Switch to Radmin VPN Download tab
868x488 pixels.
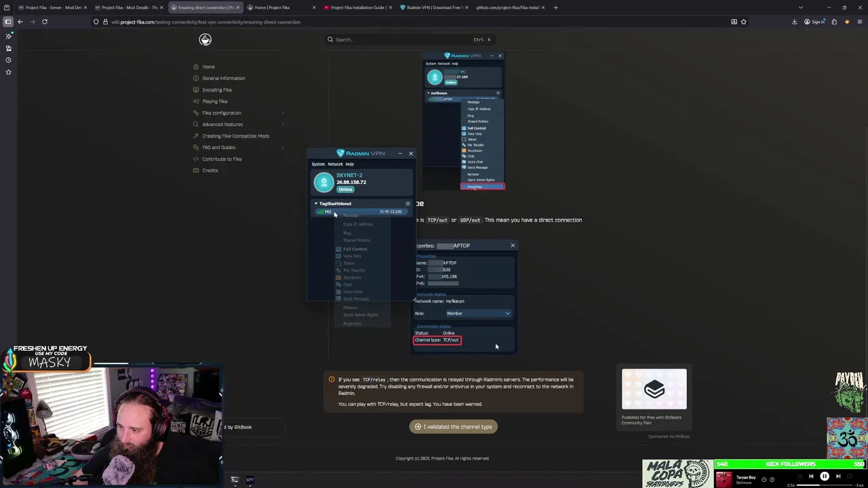click(434, 7)
